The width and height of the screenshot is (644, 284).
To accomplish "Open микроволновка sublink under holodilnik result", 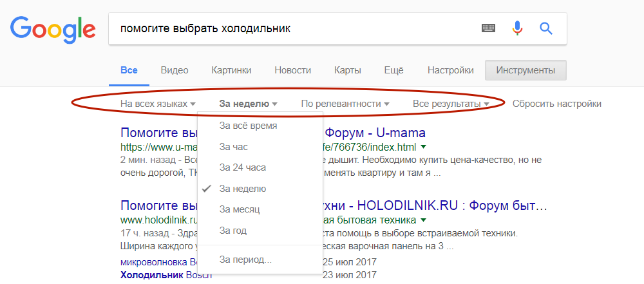I will click(159, 262).
